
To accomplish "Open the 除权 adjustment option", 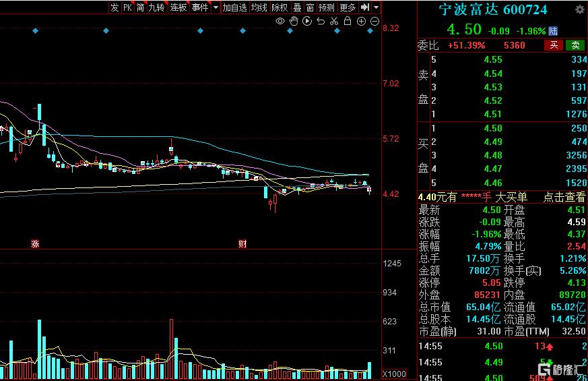I will click(280, 7).
